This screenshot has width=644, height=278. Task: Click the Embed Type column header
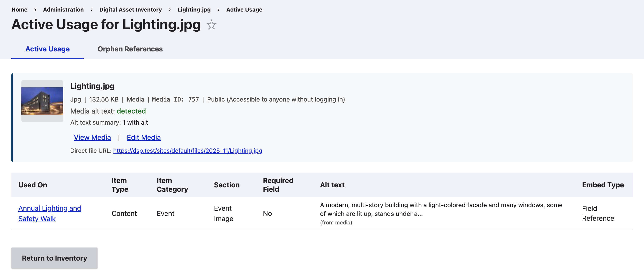(603, 185)
